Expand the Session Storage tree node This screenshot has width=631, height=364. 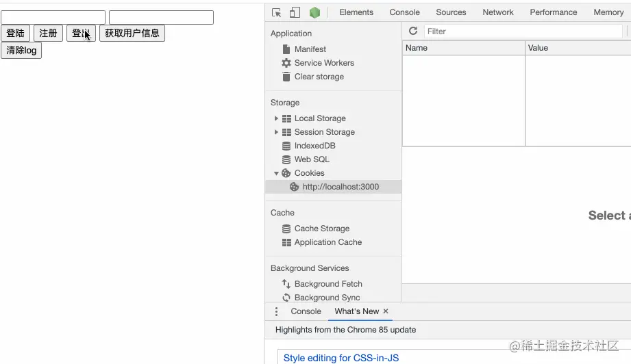pos(276,132)
